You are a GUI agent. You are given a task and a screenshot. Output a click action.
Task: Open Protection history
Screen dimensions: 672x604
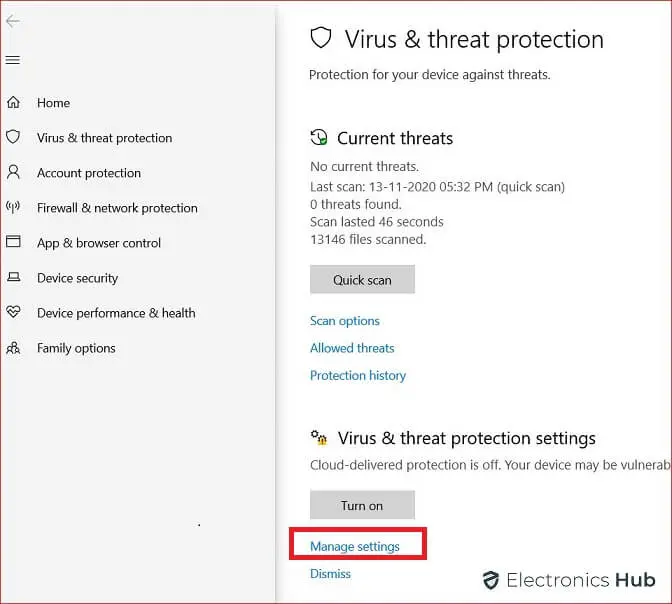tap(358, 376)
